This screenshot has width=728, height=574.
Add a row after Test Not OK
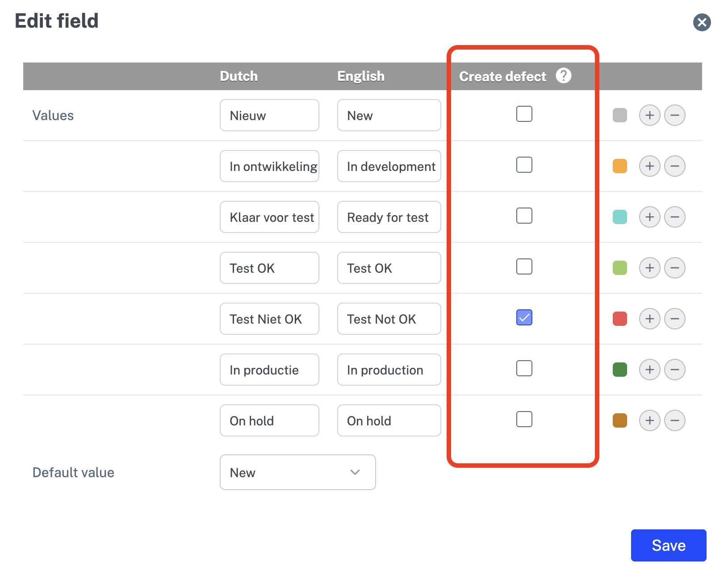tap(649, 319)
